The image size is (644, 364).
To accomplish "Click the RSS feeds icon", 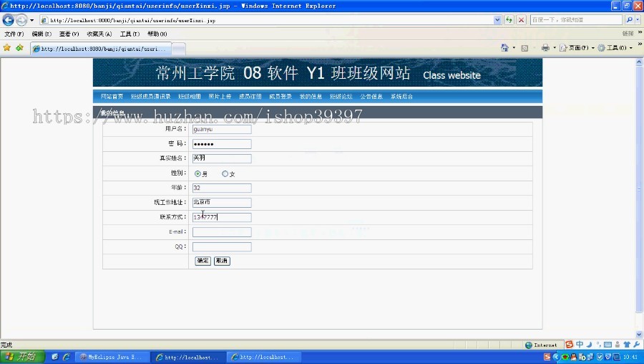I will tap(525, 48).
